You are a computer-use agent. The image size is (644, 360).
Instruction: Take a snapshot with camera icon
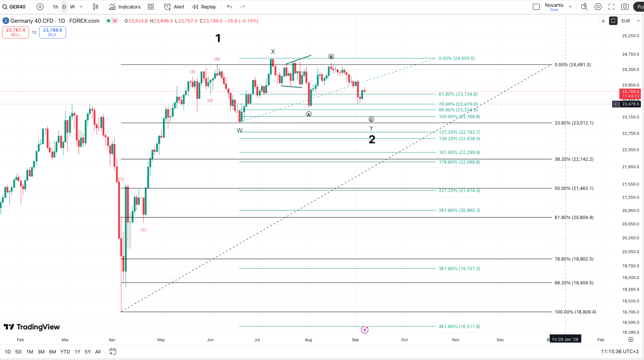tap(625, 7)
